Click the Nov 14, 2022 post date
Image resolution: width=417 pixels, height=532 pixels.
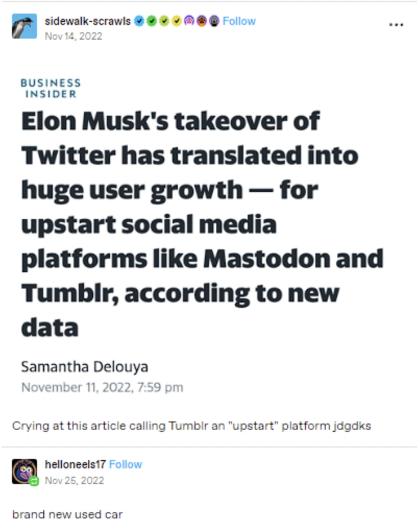pyautogui.click(x=73, y=36)
